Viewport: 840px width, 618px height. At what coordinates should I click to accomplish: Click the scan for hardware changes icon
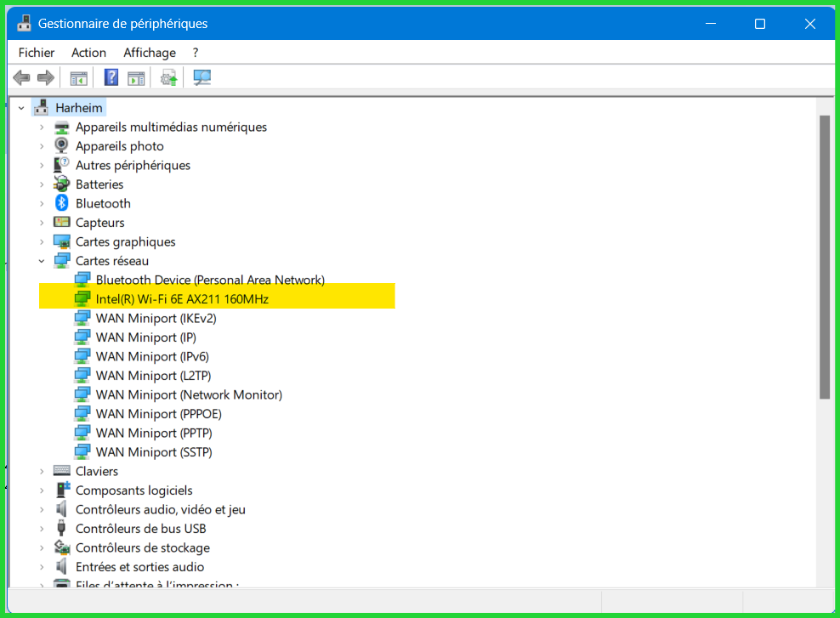tap(201, 78)
